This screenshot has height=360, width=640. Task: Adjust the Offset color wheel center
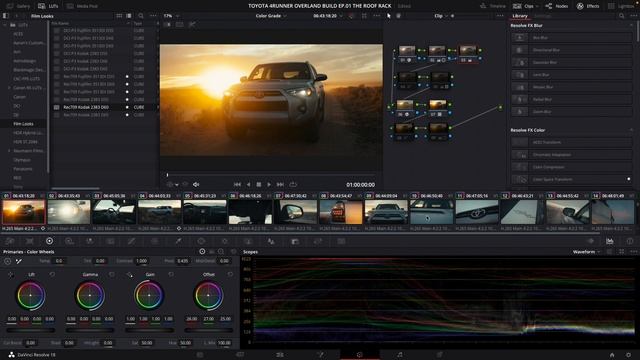click(x=209, y=295)
